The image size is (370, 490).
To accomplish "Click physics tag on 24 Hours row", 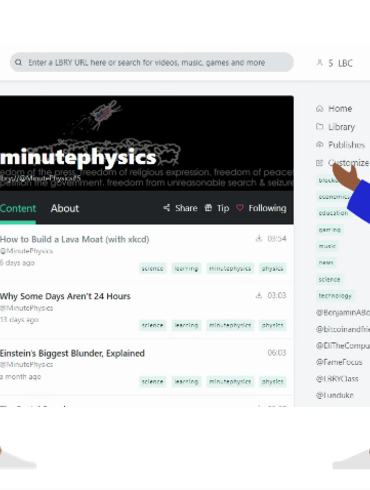I will coord(273,325).
